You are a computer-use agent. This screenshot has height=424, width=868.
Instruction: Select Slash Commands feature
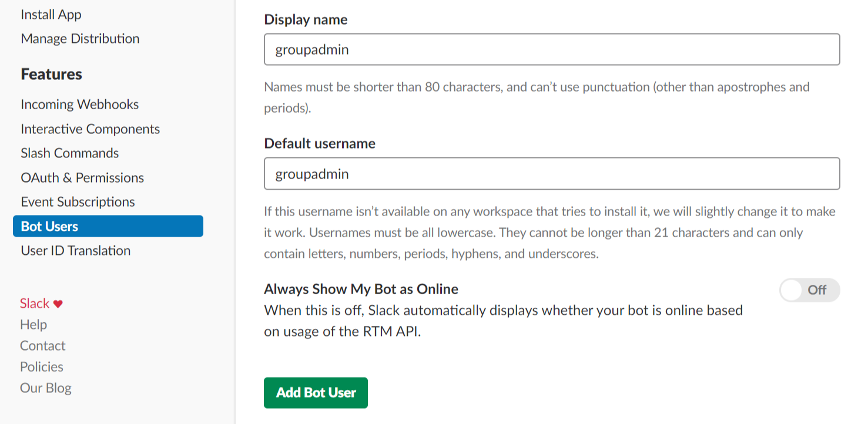(70, 153)
